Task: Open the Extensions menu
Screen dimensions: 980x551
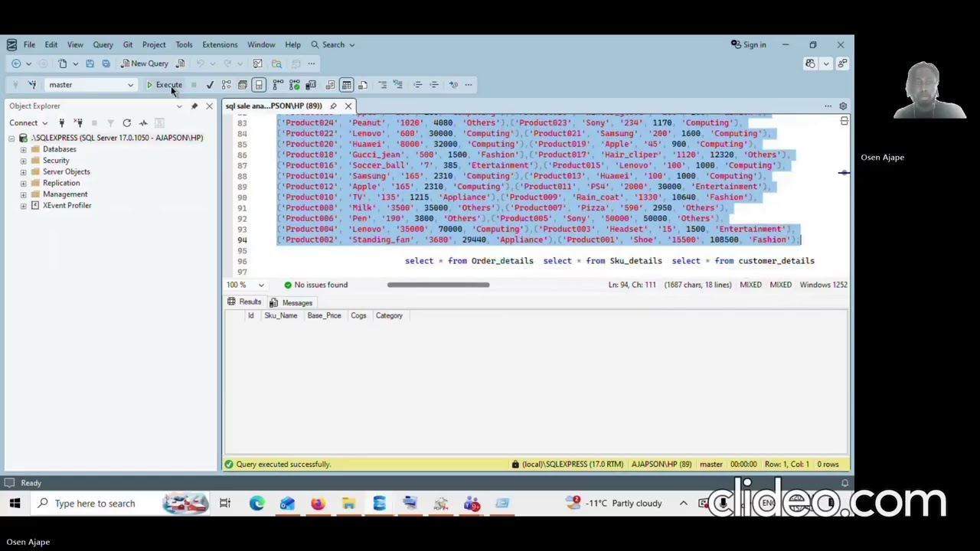Action: click(x=220, y=44)
